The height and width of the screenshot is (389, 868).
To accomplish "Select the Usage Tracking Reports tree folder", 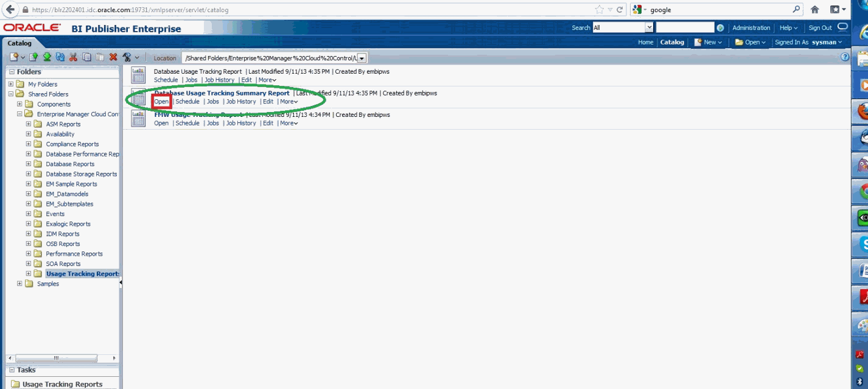I will (82, 274).
